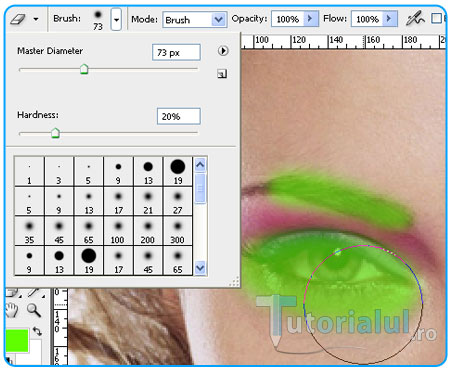Image resolution: width=450 pixels, height=370 pixels.
Task: Open the Flow slider arrow
Action: (389, 18)
